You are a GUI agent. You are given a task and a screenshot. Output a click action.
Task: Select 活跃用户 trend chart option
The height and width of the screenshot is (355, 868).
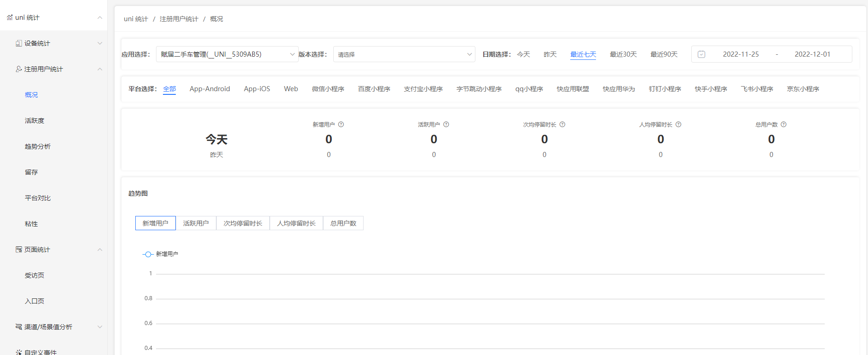[x=196, y=223]
